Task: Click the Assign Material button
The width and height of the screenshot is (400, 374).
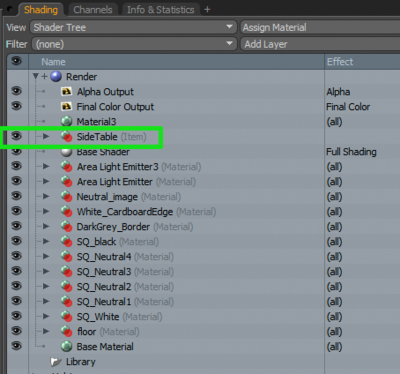Action: (320, 27)
